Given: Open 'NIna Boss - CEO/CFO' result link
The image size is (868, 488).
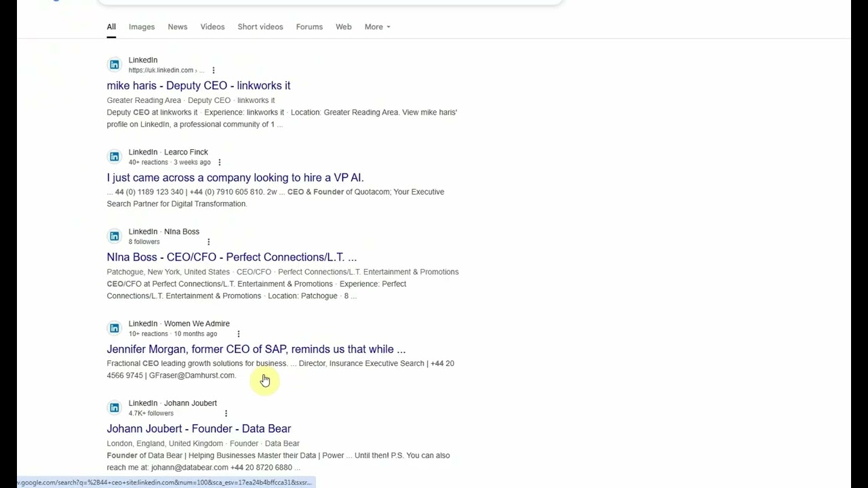Looking at the screenshot, I should click(231, 257).
